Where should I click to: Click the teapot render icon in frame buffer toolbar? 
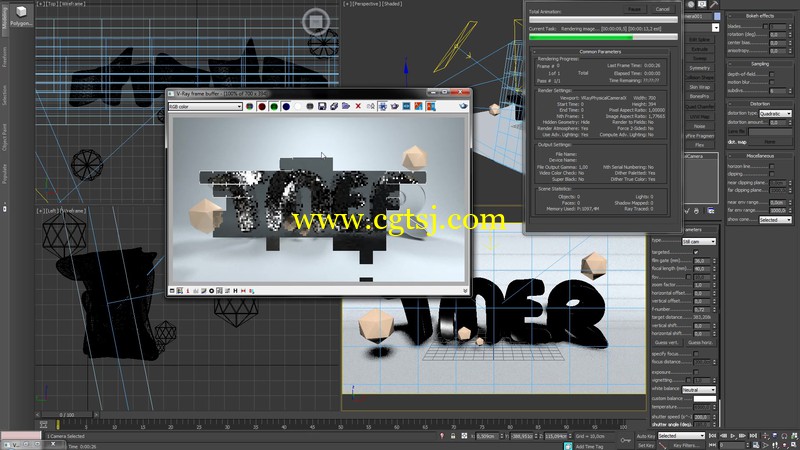394,106
